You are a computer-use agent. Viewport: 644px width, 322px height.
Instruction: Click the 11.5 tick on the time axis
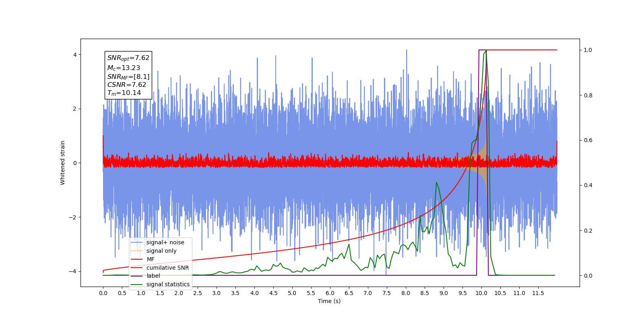[x=538, y=293]
